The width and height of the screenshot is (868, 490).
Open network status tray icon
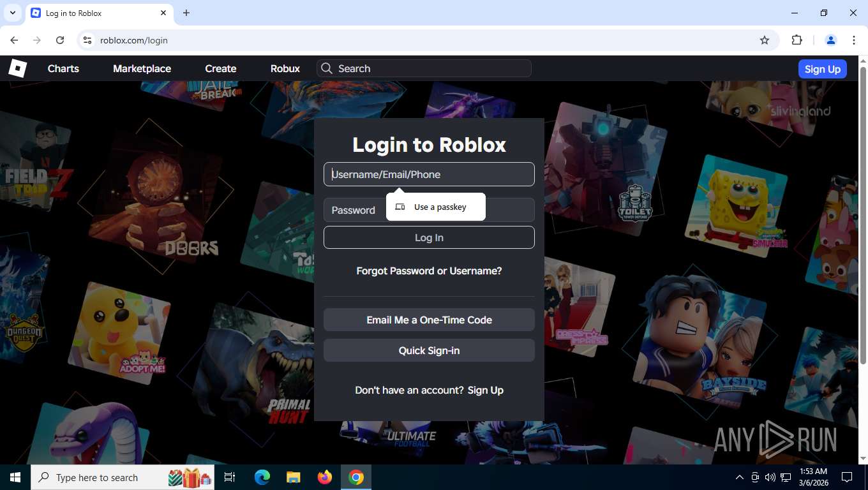(x=786, y=477)
